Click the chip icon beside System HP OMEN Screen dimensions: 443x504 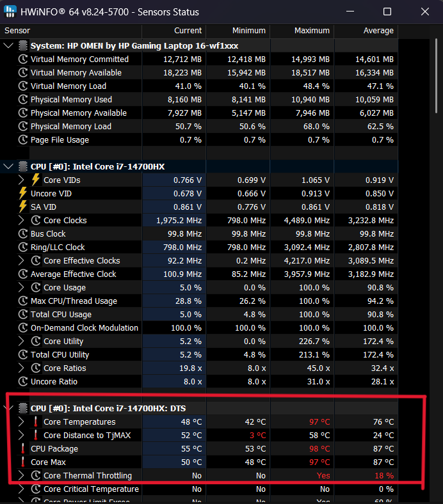click(23, 45)
